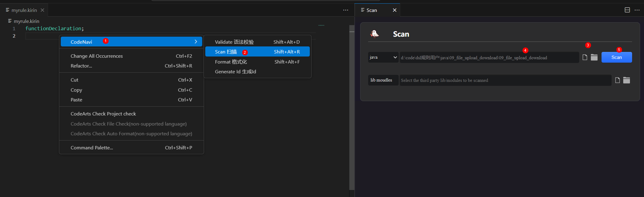Image resolution: width=644 pixels, height=197 pixels.
Task: Switch to the Scan panel tab
Action: (372, 10)
